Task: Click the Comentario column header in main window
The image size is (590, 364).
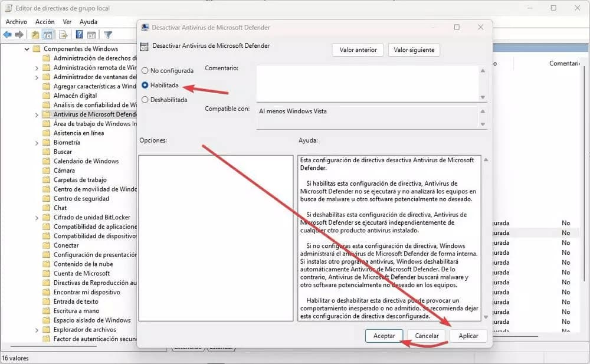Action: [x=564, y=63]
